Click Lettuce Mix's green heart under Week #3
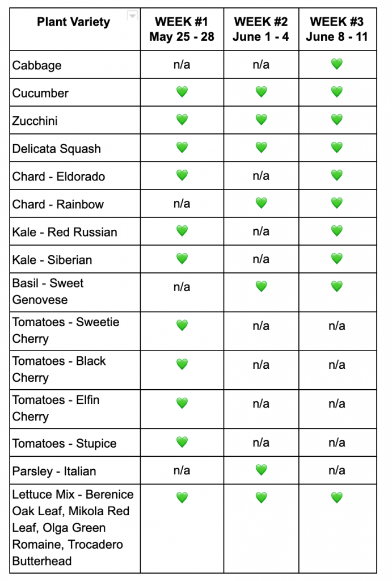This screenshot has height=581, width=392. click(337, 498)
